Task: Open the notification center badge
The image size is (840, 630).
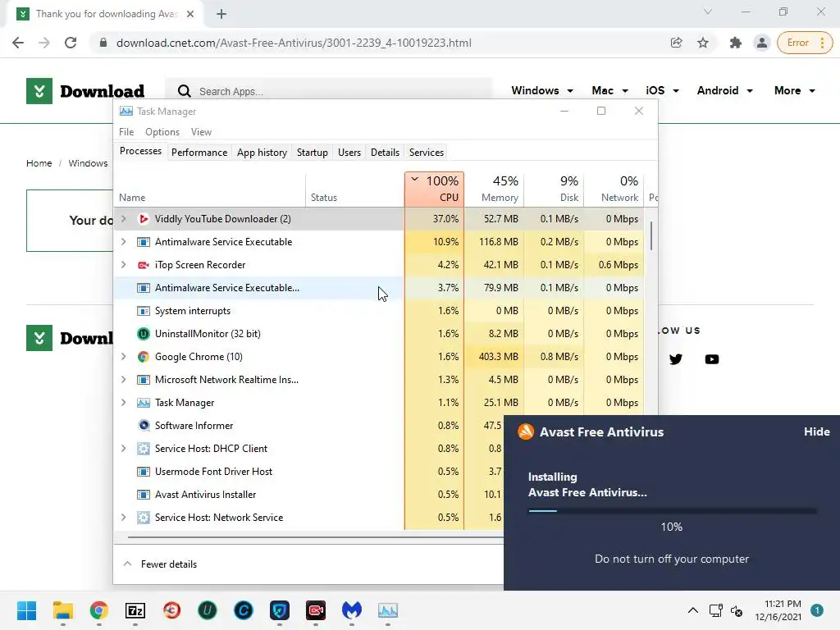Action: click(x=816, y=610)
